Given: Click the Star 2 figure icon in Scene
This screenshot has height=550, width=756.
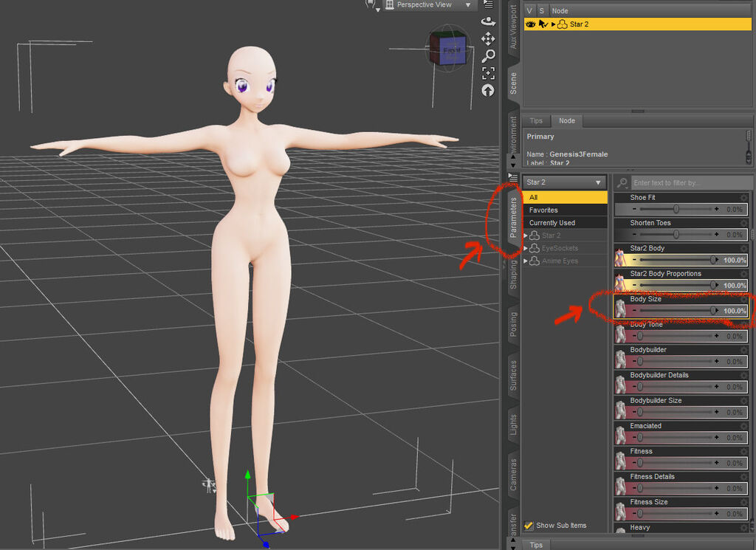Looking at the screenshot, I should [x=562, y=24].
